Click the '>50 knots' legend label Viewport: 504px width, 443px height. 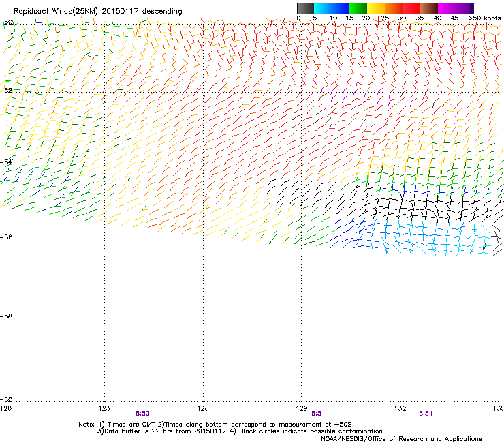tap(484, 18)
